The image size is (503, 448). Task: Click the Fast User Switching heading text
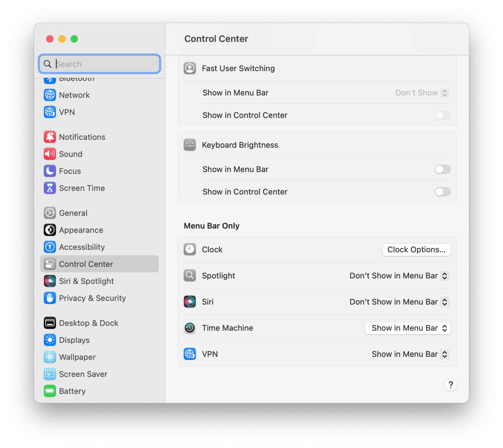point(238,68)
